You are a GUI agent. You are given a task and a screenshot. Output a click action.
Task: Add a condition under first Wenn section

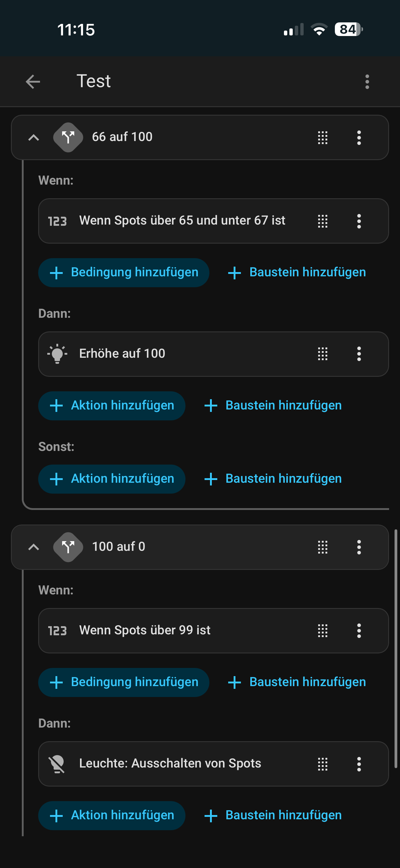tap(123, 272)
